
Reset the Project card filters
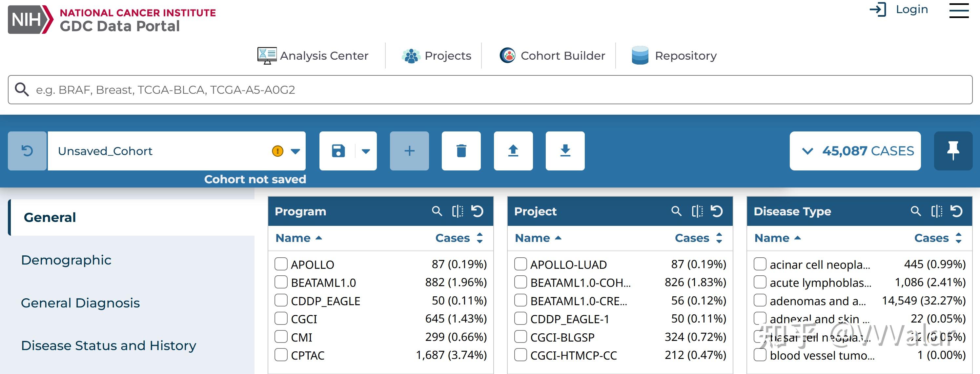pyautogui.click(x=717, y=211)
